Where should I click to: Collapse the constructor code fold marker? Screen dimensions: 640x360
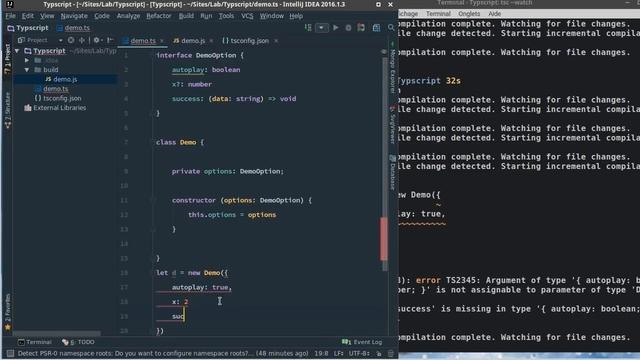[152, 200]
